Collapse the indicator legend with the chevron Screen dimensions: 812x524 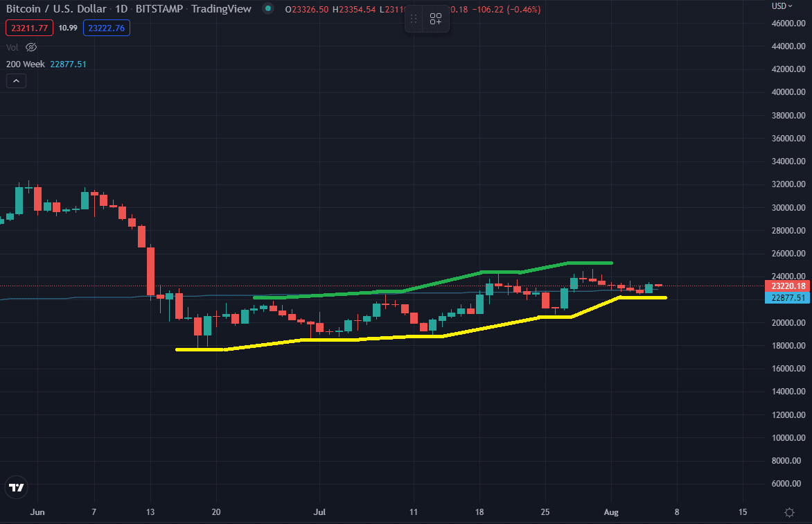tap(16, 81)
